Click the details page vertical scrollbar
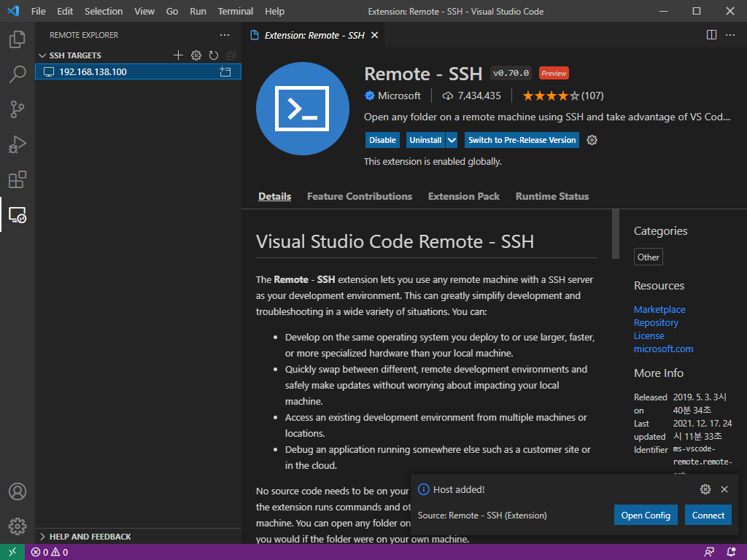 pos(615,234)
